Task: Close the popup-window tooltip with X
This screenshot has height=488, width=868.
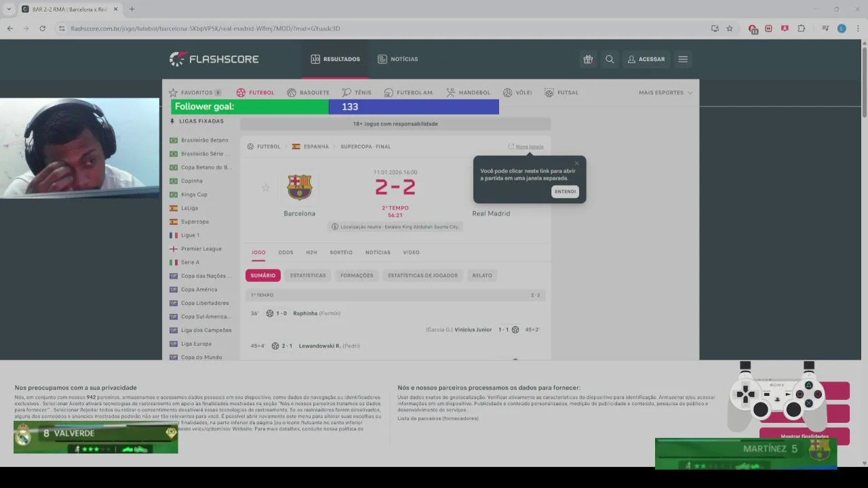Action: click(577, 163)
